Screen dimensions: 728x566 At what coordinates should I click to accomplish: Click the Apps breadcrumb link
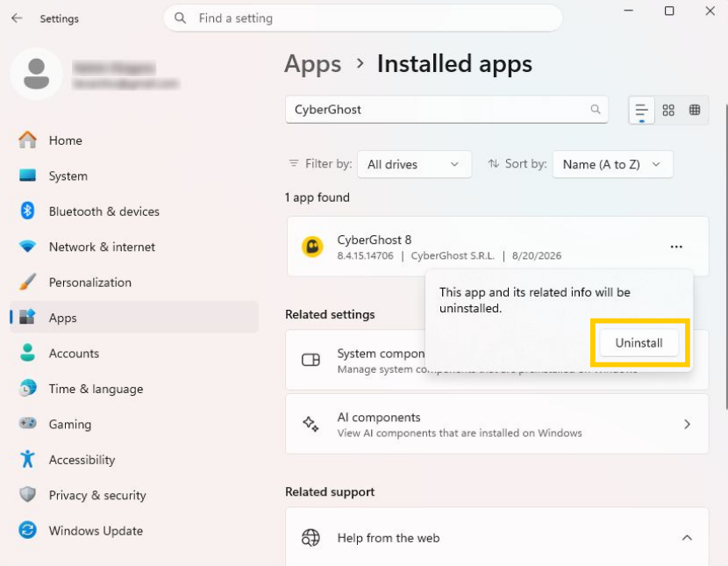pyautogui.click(x=313, y=64)
